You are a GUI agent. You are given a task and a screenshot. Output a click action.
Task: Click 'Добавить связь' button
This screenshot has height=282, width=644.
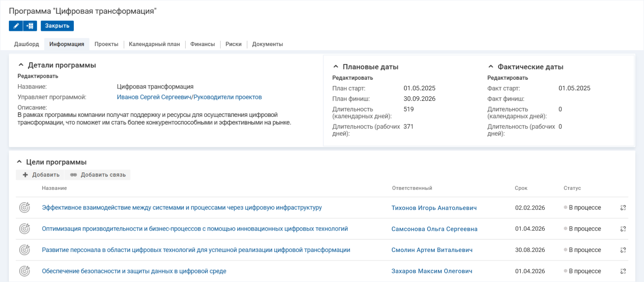[98, 175]
